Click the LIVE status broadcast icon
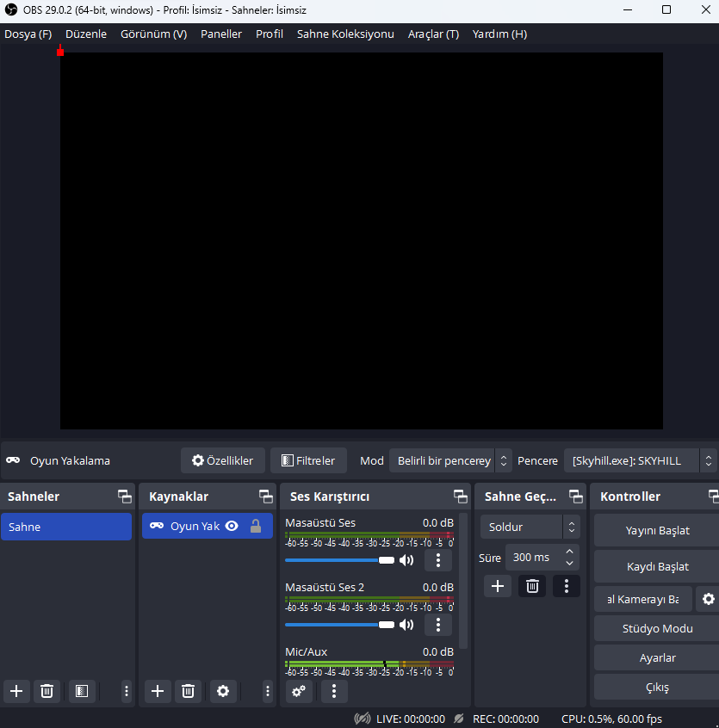Viewport: 719px width, 728px height. [x=363, y=719]
